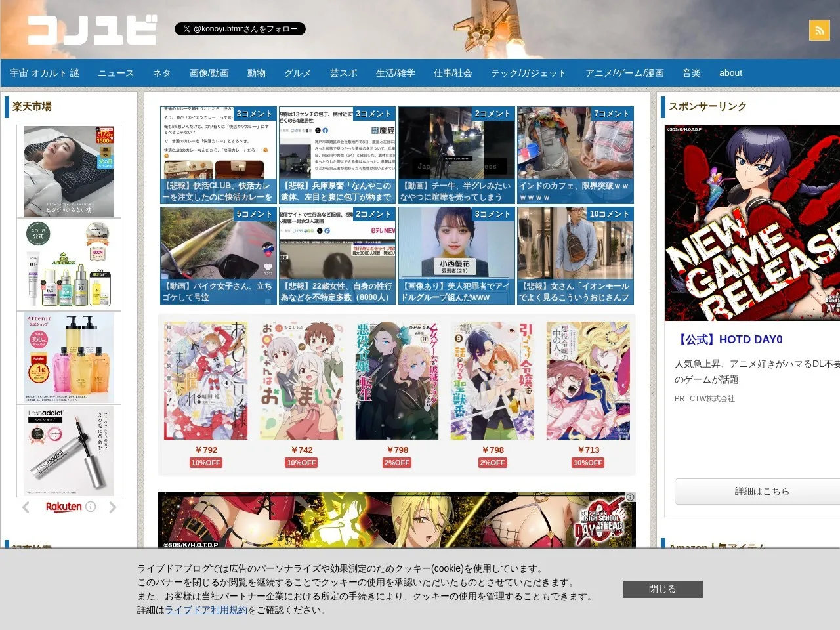Open the ニュース category
Viewport: 840px width, 630px height.
[116, 73]
